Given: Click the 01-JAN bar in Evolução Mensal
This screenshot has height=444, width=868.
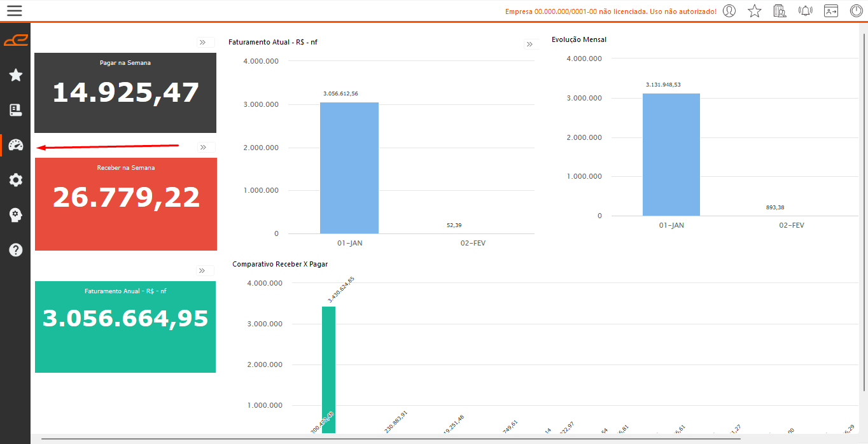Looking at the screenshot, I should pos(671,155).
